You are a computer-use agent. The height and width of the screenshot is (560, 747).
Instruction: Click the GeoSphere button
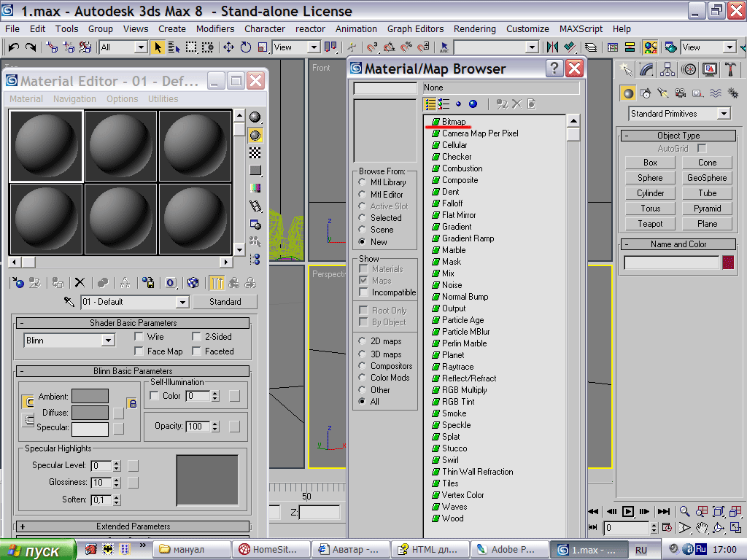[x=707, y=178]
